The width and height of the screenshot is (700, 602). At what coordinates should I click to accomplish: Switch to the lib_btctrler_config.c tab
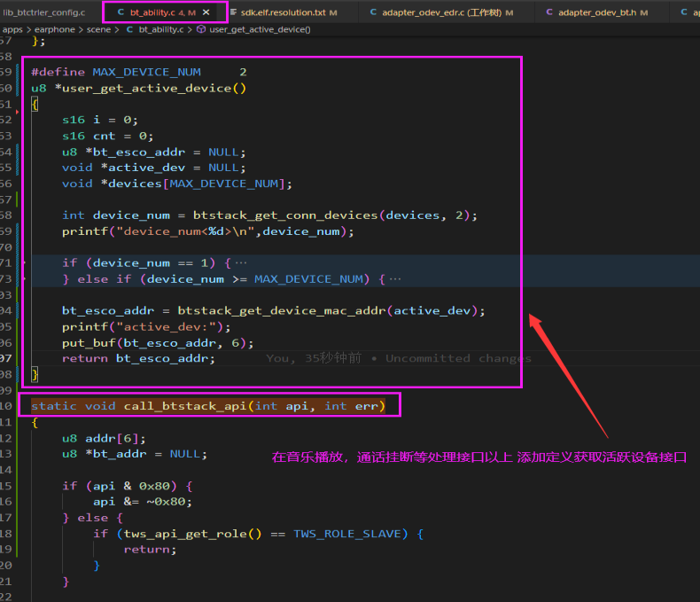(43, 12)
